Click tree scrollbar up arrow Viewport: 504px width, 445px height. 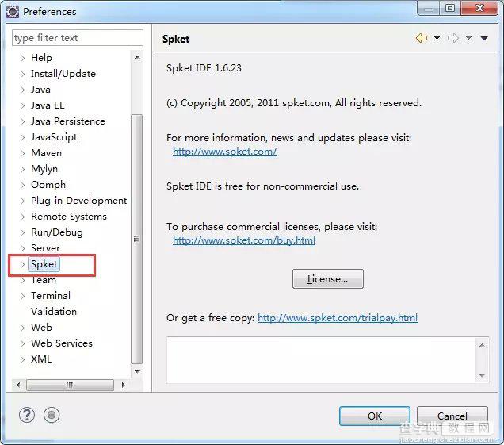[x=137, y=57]
